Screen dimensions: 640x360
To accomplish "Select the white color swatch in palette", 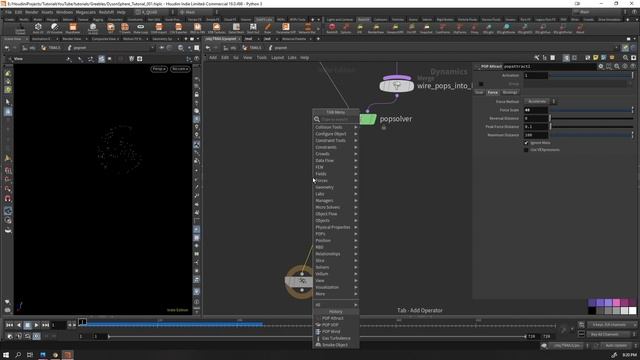I will pos(632,311).
